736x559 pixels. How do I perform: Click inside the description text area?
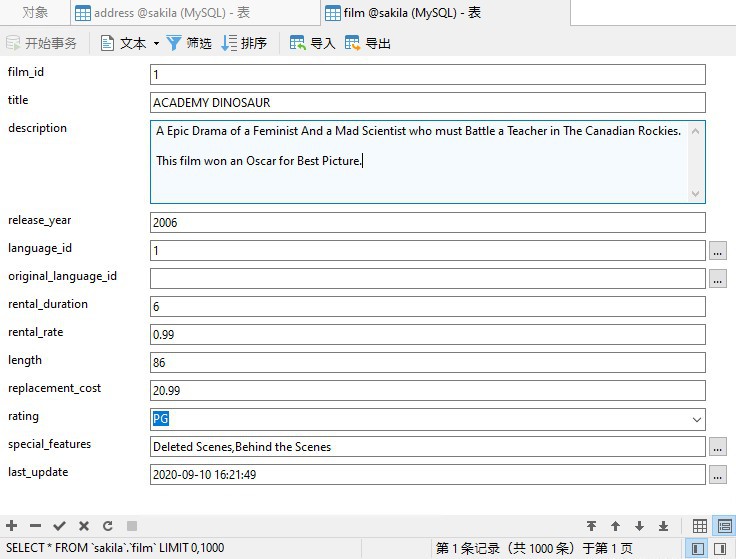pyautogui.click(x=419, y=162)
